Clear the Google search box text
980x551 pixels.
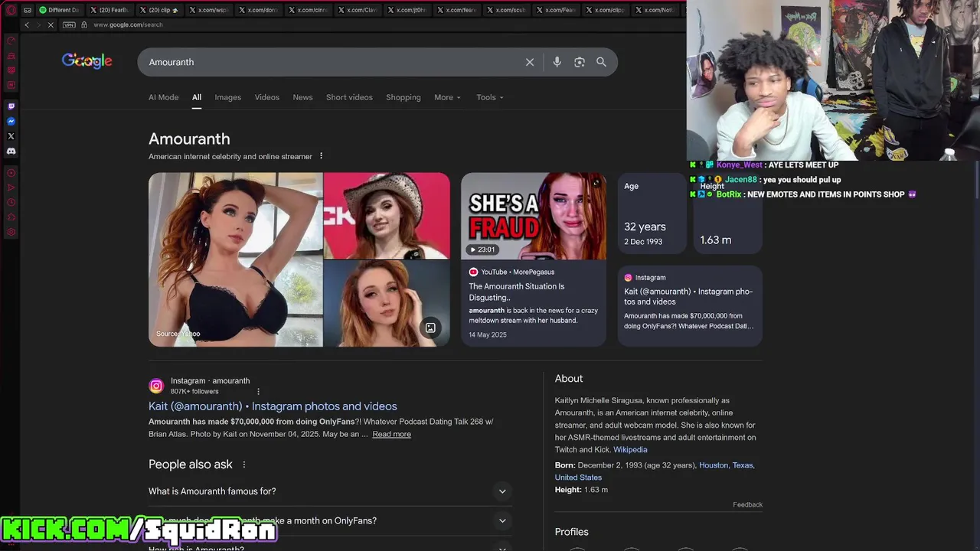pyautogui.click(x=530, y=62)
